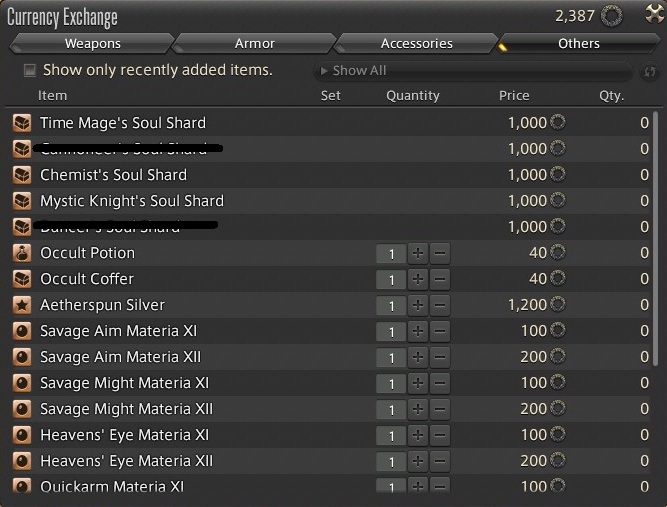Decrease Savage Might Materia XII quantity
The height and width of the screenshot is (507, 667).
click(440, 409)
